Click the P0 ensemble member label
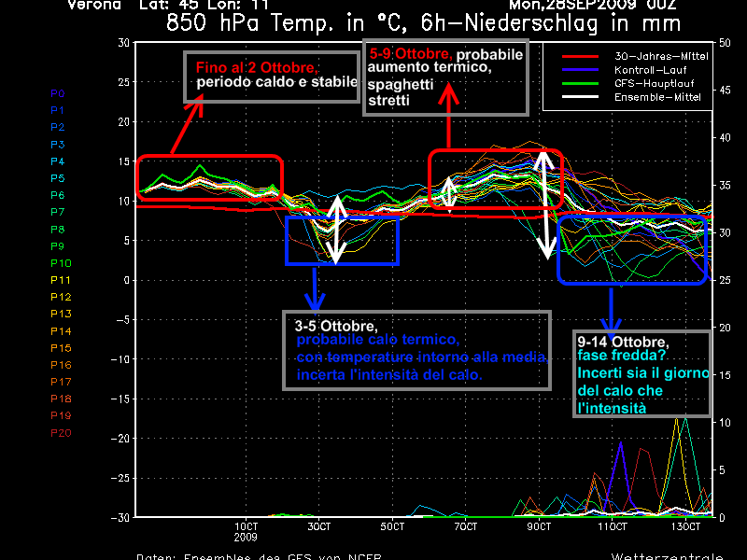 tap(57, 93)
